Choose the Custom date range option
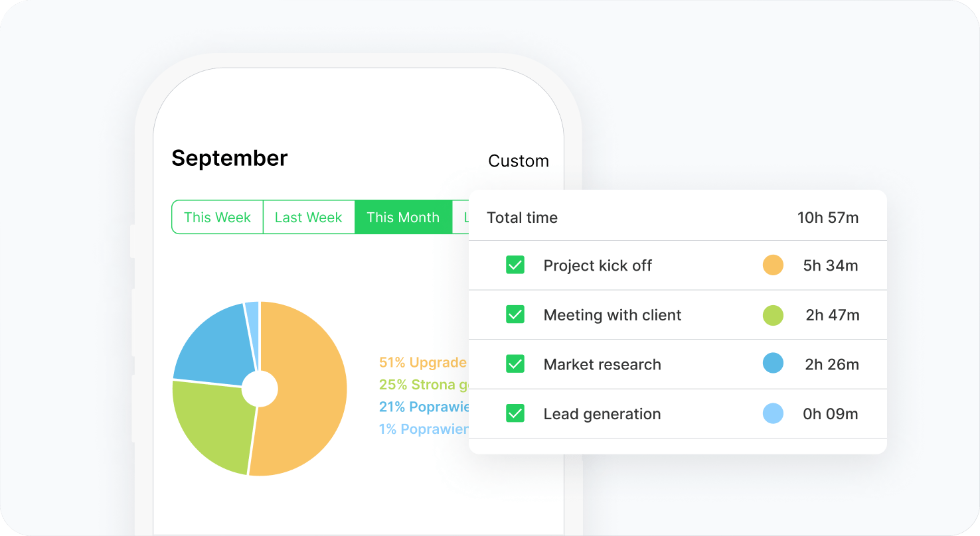Image resolution: width=980 pixels, height=536 pixels. click(x=518, y=161)
